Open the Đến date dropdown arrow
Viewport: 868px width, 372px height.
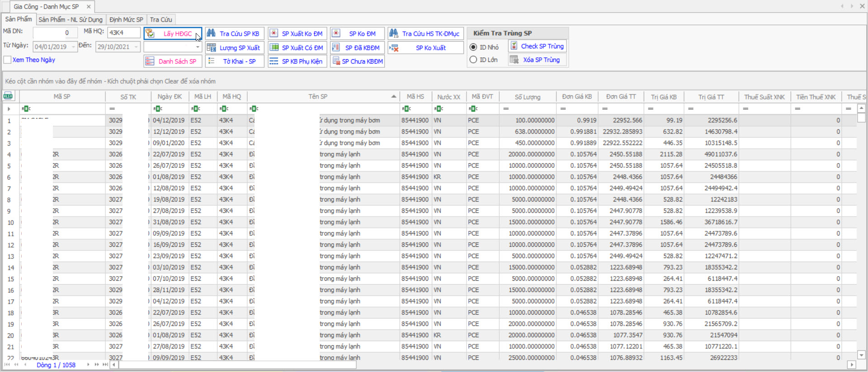(136, 47)
